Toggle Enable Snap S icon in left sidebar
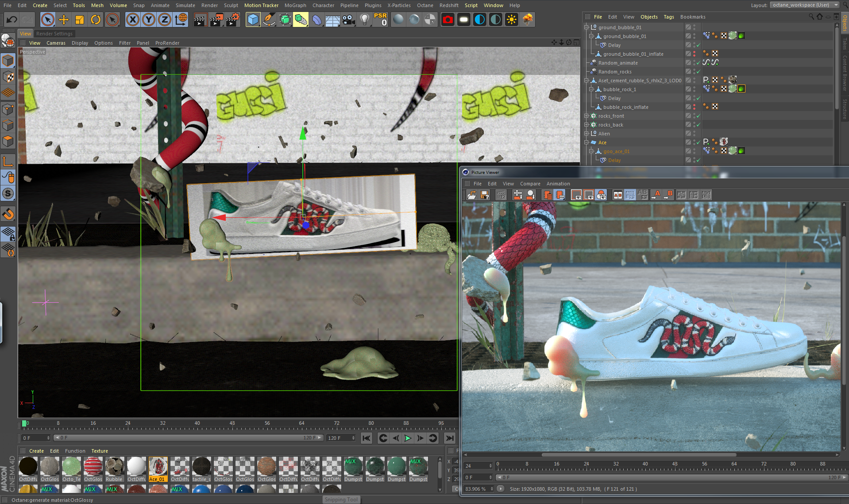This screenshot has height=504, width=849. point(8,193)
